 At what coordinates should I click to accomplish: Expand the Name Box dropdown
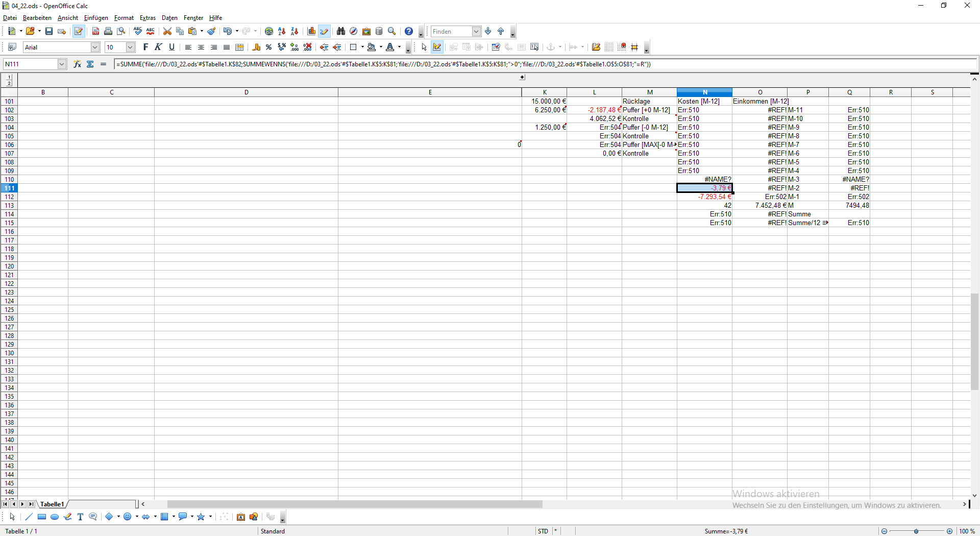[x=62, y=64]
